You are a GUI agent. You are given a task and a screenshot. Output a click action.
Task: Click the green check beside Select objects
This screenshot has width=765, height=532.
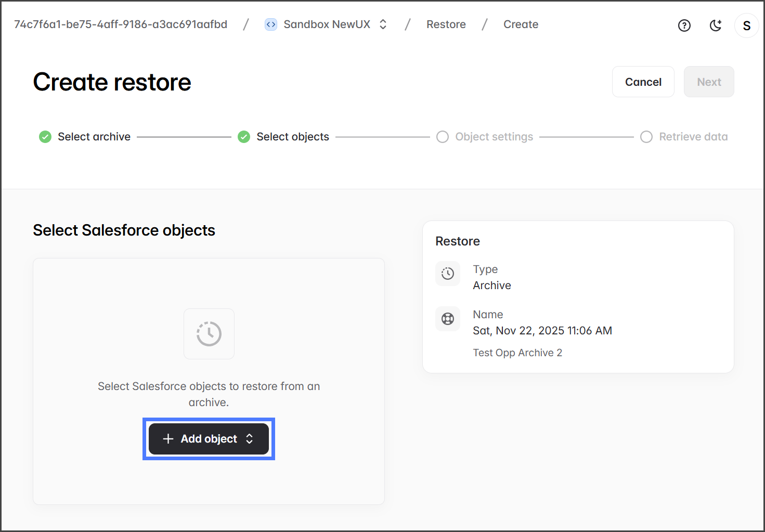tap(244, 137)
